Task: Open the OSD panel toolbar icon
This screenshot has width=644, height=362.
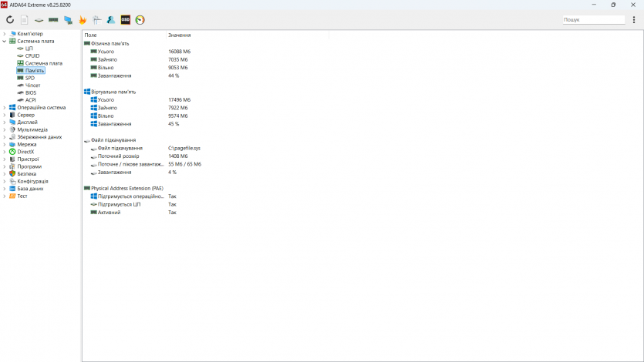Action: coord(126,19)
